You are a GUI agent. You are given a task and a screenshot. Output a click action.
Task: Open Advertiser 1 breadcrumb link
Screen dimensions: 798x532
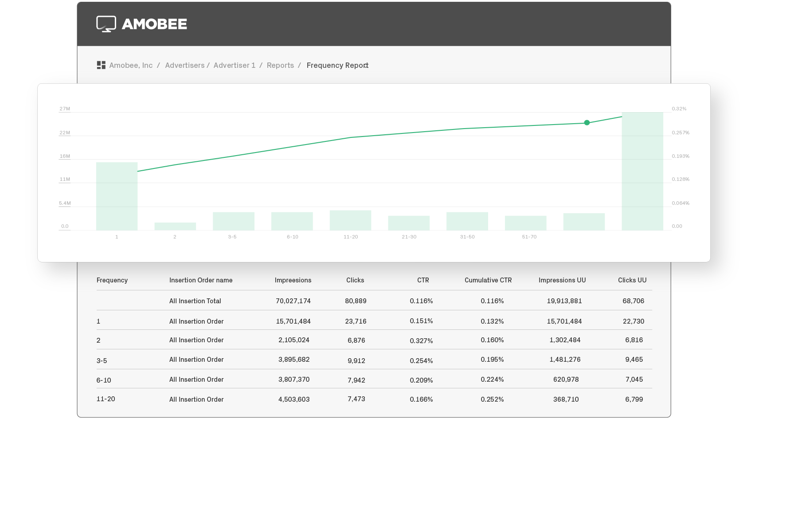[235, 65]
